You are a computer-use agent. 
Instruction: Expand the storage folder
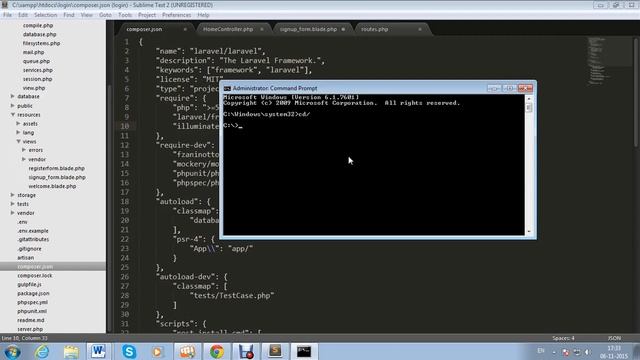13,195
